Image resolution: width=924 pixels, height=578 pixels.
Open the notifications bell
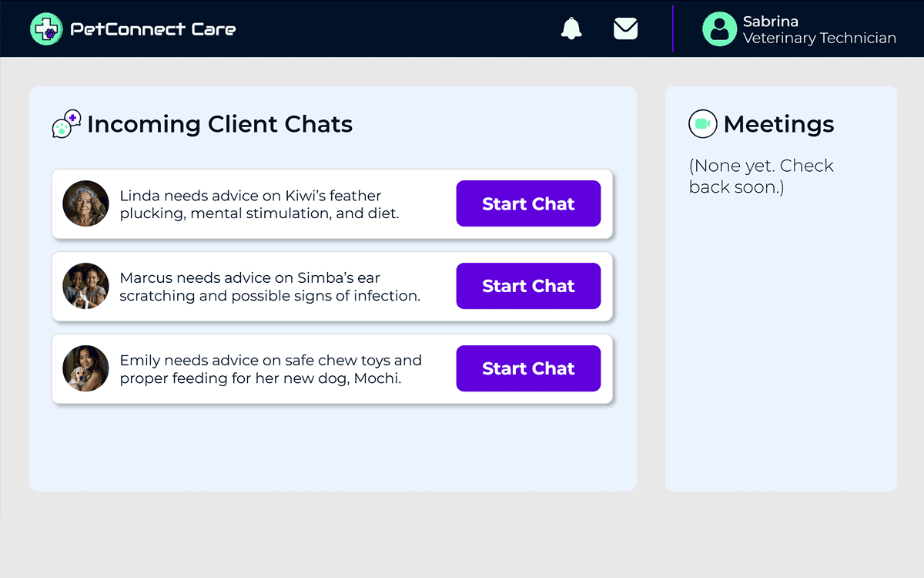[x=571, y=29]
